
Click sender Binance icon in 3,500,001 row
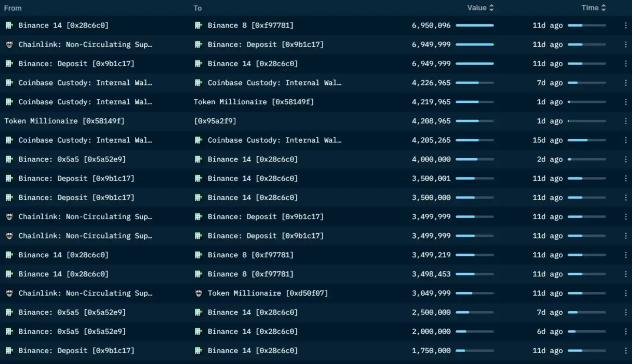[9, 179]
